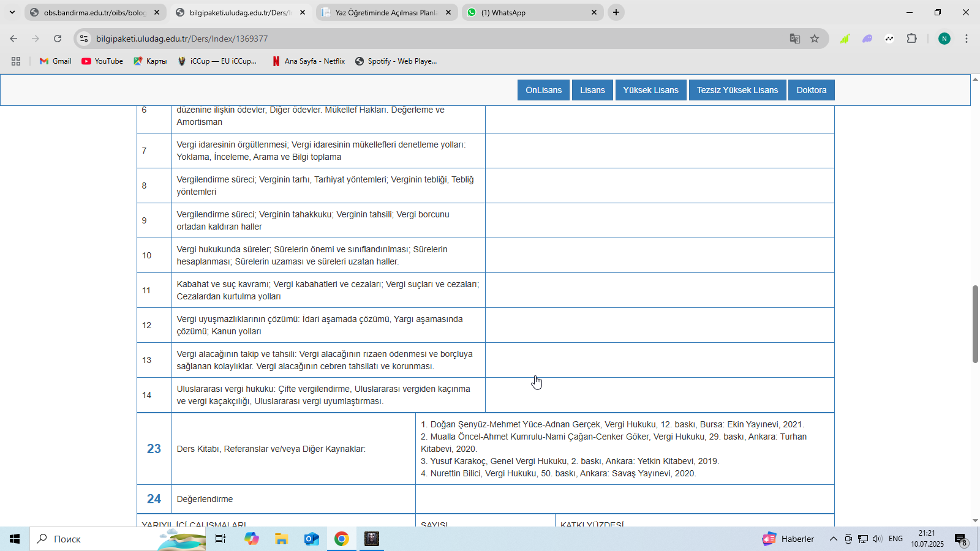Click reference 'Doğan Şenyüz-Mehmet Yüce-Adnan Gerçek'
This screenshot has height=551, width=980.
tap(515, 424)
